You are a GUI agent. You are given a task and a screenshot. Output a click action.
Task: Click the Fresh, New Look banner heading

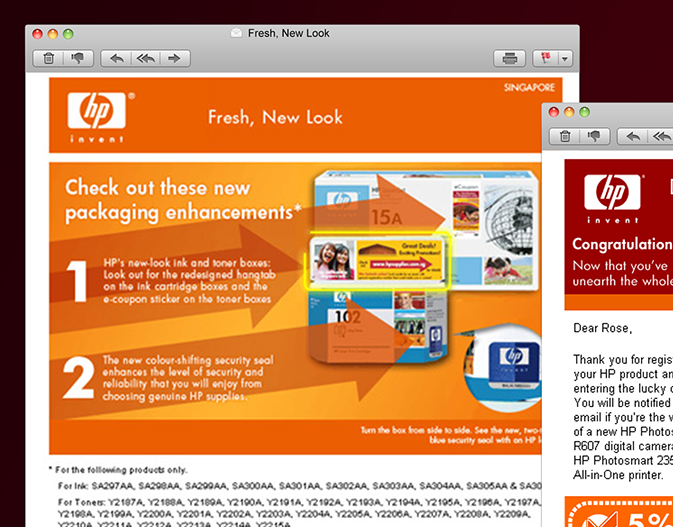click(275, 117)
